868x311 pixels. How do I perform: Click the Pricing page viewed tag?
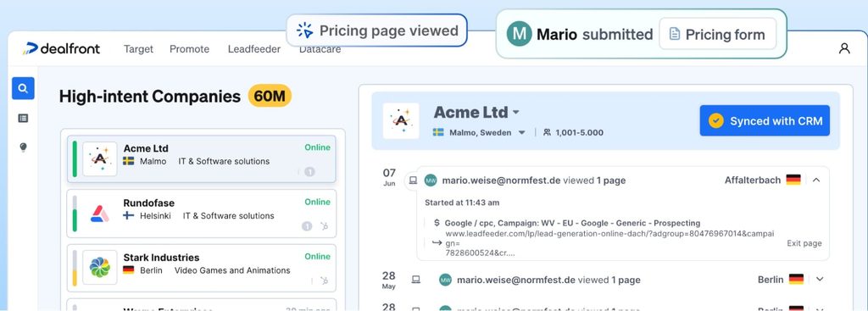377,31
